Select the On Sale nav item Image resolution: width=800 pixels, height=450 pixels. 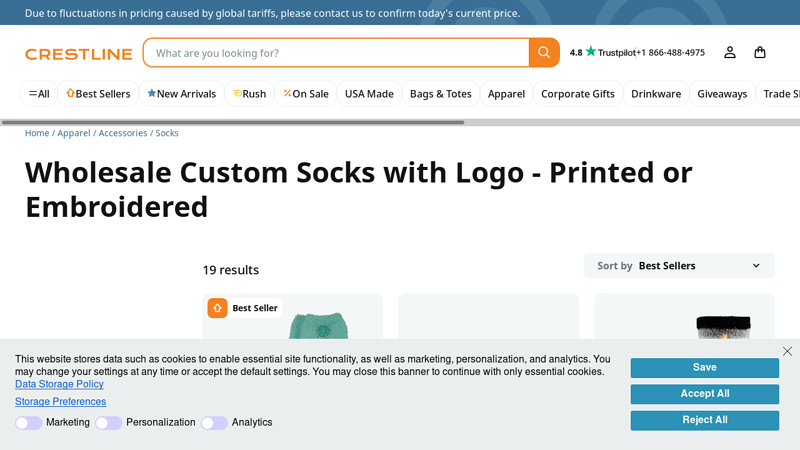pos(306,94)
